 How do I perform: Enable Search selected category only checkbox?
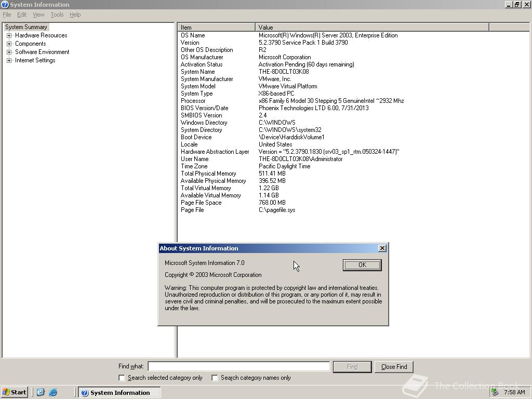click(x=122, y=378)
